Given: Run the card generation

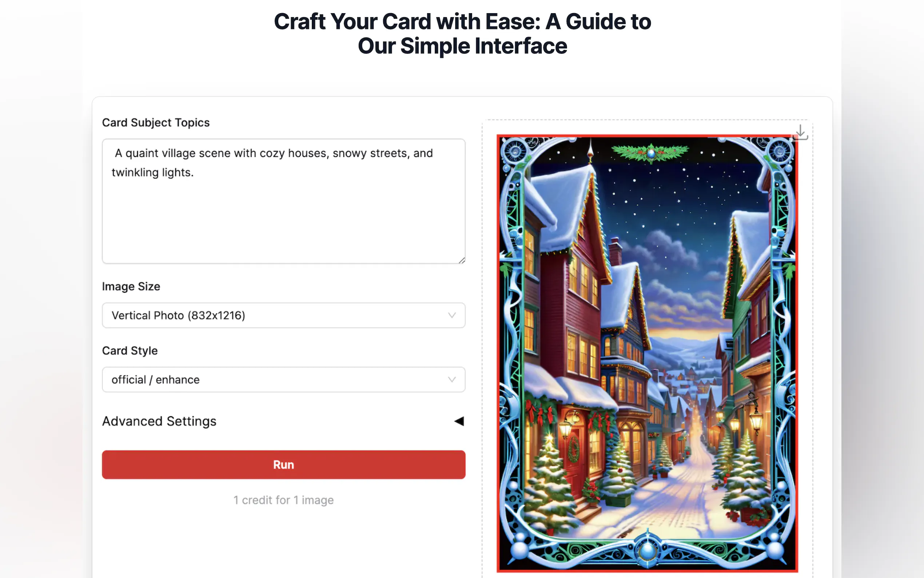Looking at the screenshot, I should [283, 464].
